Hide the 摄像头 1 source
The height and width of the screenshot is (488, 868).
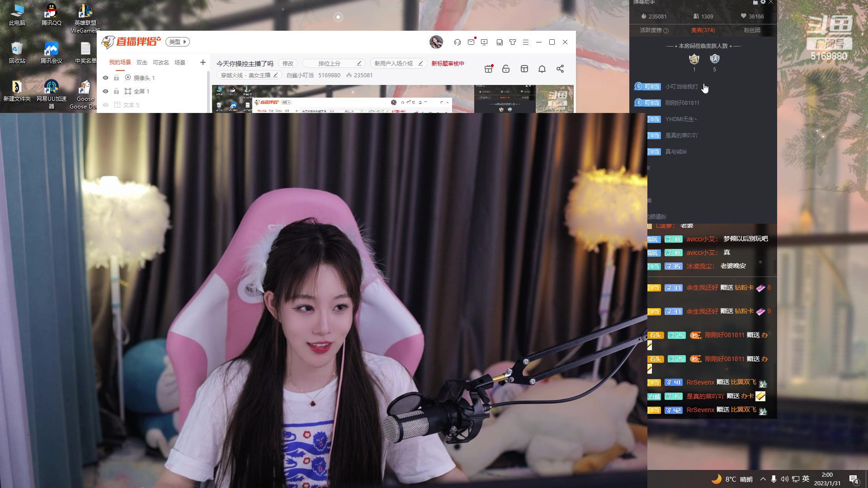[x=105, y=78]
